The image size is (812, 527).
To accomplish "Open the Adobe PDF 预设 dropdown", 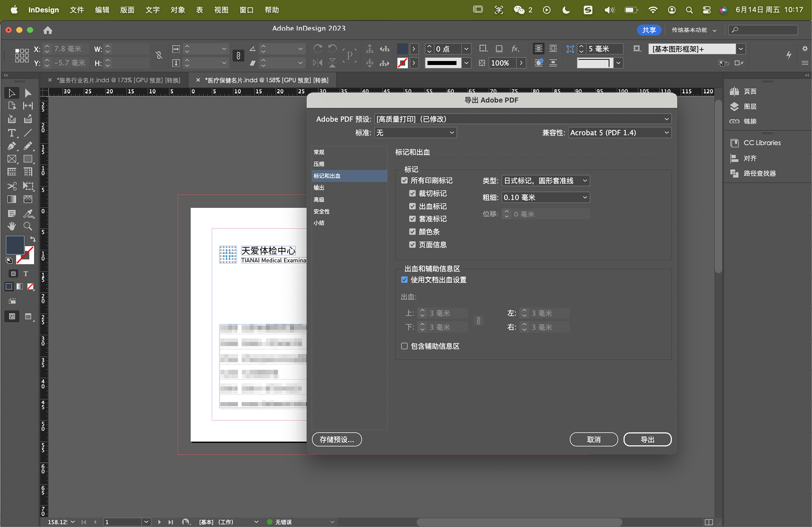I will [523, 119].
